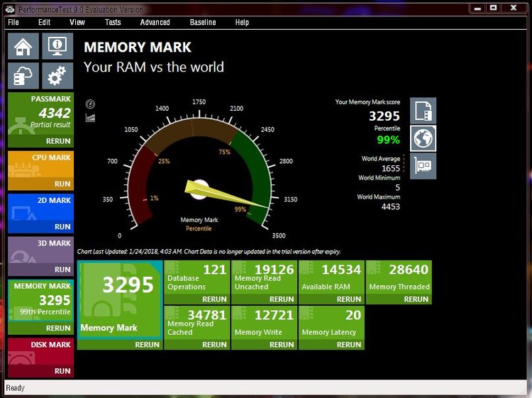Open the Home screen icon
This screenshot has height=398, width=532.
tap(23, 46)
